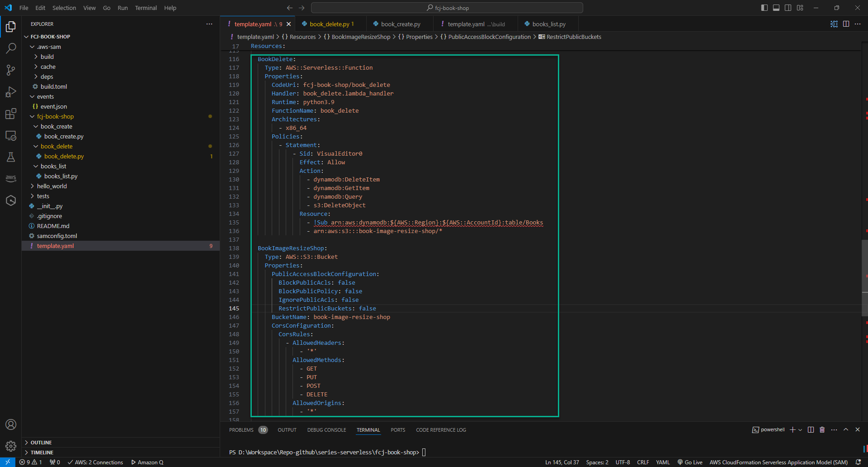
Task: Customize layout icon in title bar
Action: 800,8
